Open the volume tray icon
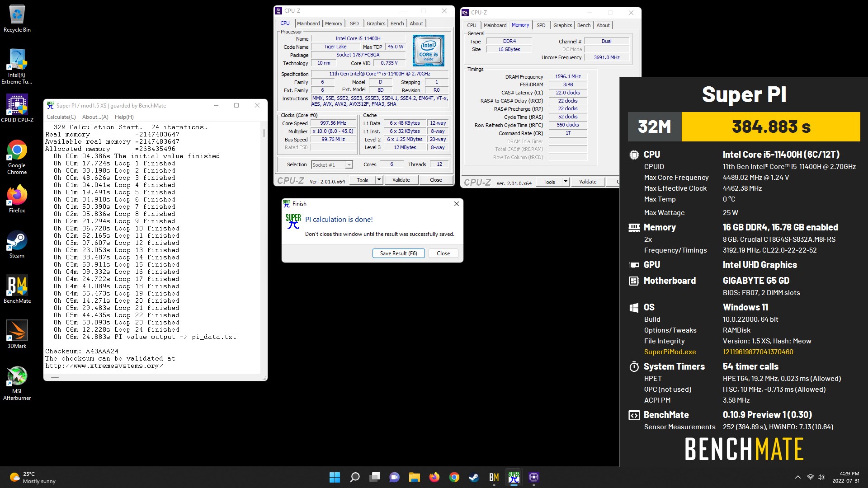This screenshot has width=868, height=488. [821, 477]
